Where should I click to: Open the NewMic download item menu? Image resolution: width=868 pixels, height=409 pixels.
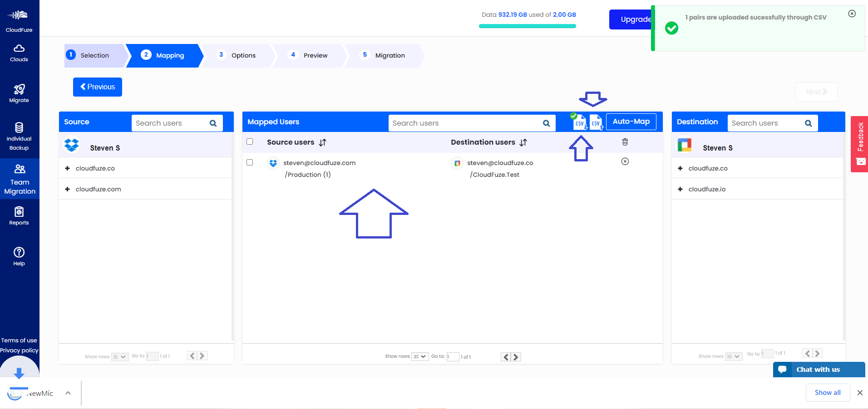click(x=68, y=393)
